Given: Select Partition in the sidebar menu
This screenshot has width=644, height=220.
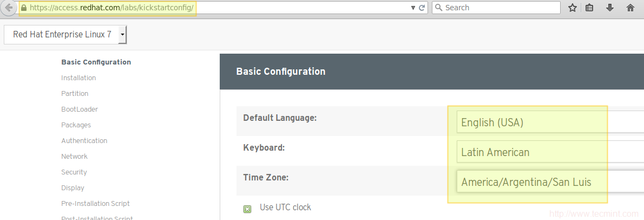Looking at the screenshot, I should tap(75, 94).
